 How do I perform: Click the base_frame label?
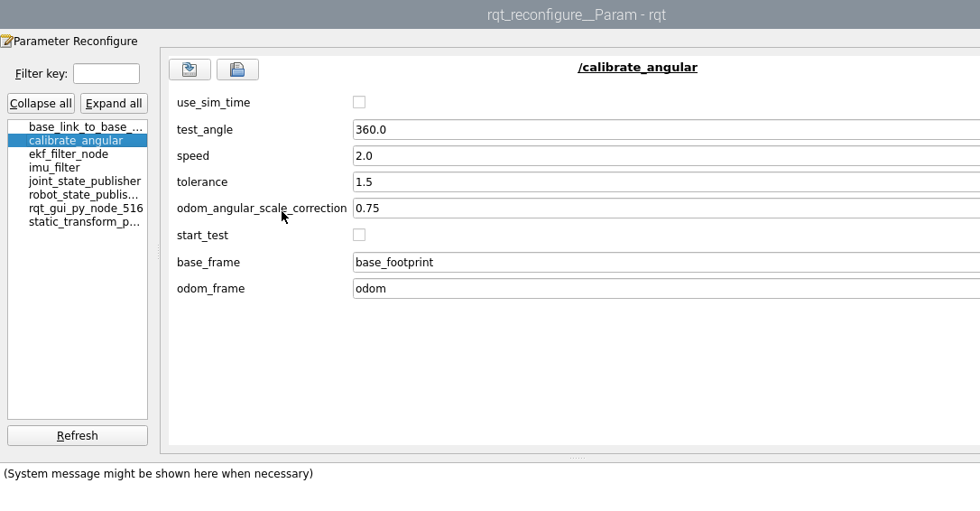pos(208,262)
